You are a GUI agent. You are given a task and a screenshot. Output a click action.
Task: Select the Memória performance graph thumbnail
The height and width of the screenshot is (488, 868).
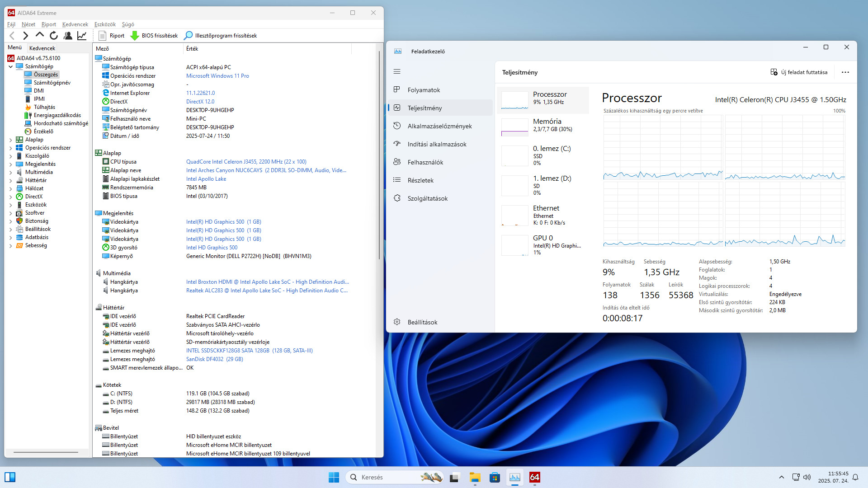pyautogui.click(x=514, y=127)
